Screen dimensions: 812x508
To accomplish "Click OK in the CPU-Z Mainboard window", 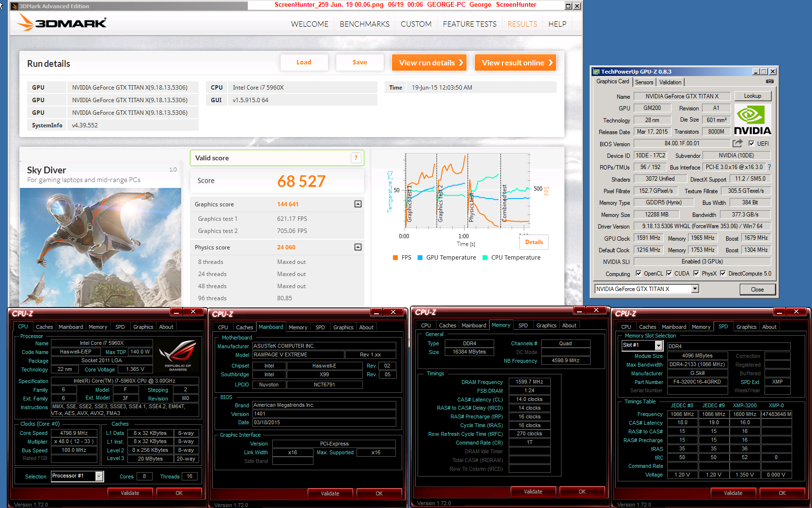I will click(379, 493).
